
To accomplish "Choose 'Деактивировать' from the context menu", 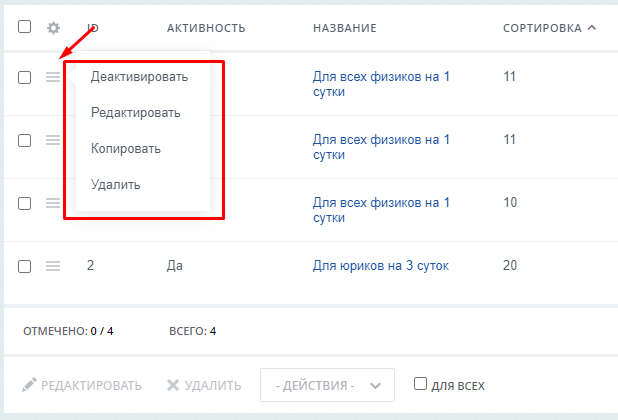I will [140, 77].
